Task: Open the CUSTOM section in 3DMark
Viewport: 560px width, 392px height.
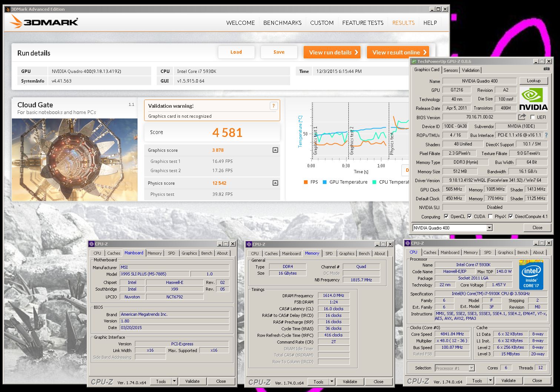Action: tap(322, 23)
